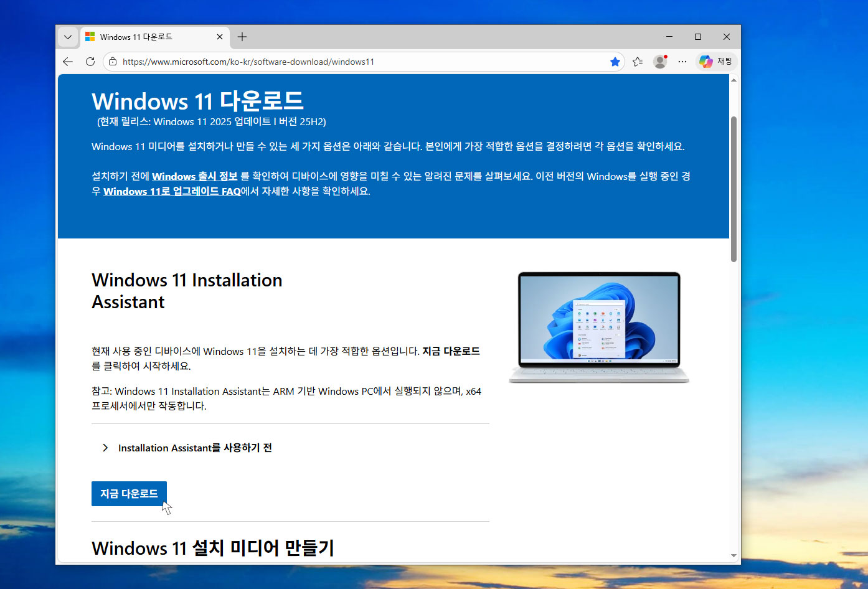Click the Windows 11 다운로드 page heading

197,101
